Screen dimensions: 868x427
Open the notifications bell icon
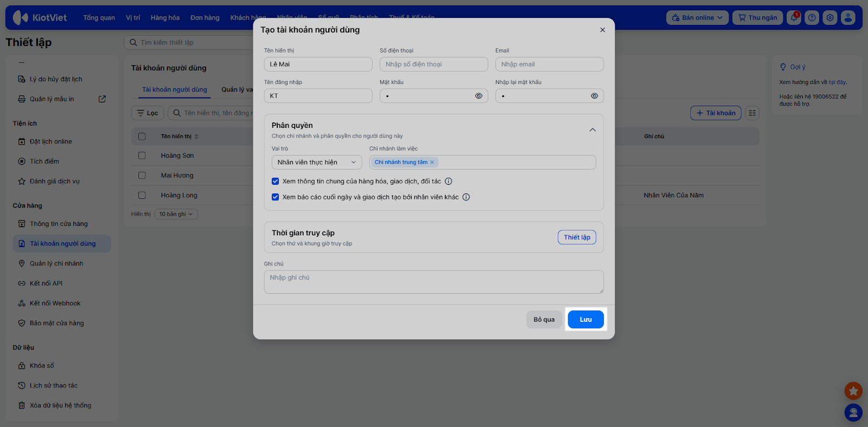click(794, 18)
